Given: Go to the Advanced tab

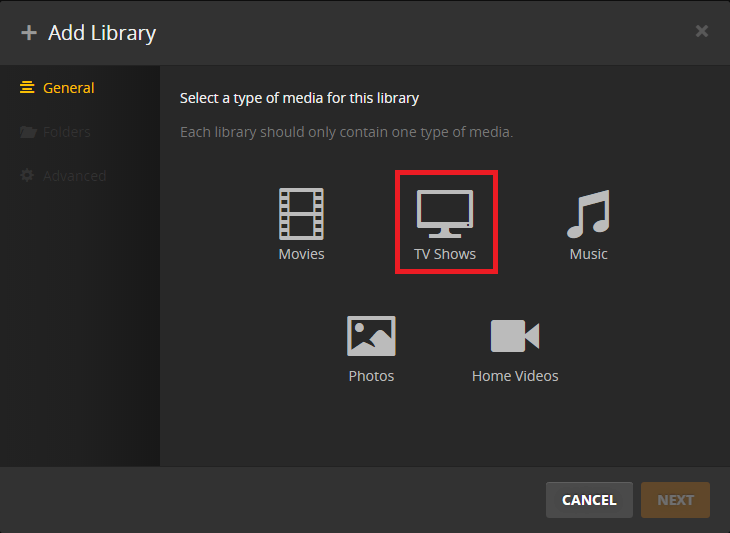Looking at the screenshot, I should click(74, 176).
